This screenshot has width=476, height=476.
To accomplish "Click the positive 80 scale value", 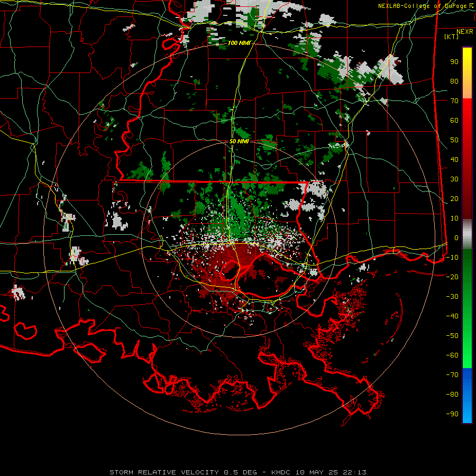I will 454,81.
